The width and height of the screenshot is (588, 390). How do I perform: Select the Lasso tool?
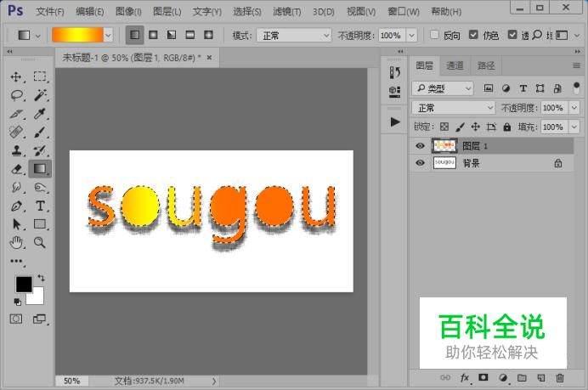coord(16,95)
